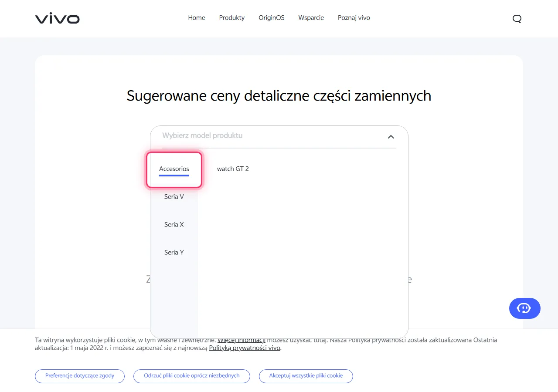Open the Polityką prywatności vivo link
The width and height of the screenshot is (558, 392).
point(245,348)
